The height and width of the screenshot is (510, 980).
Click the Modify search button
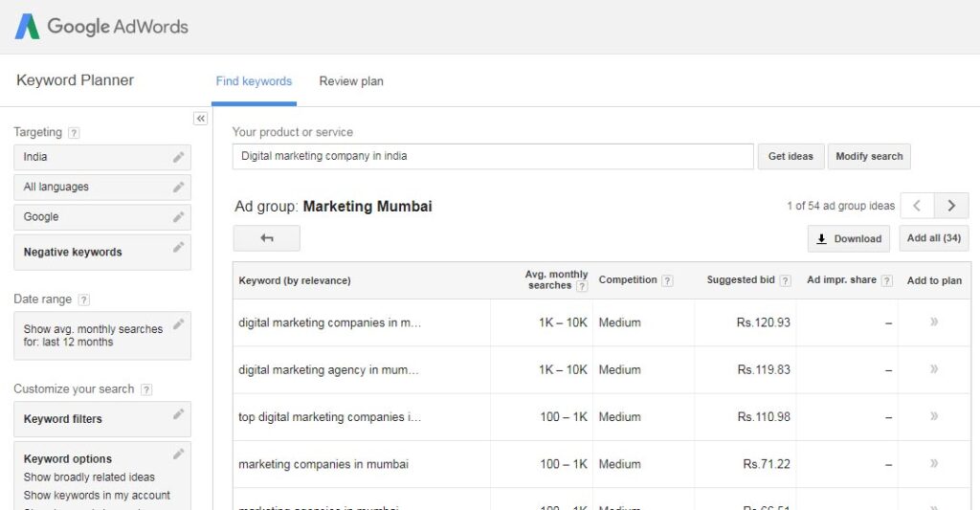[x=869, y=156]
